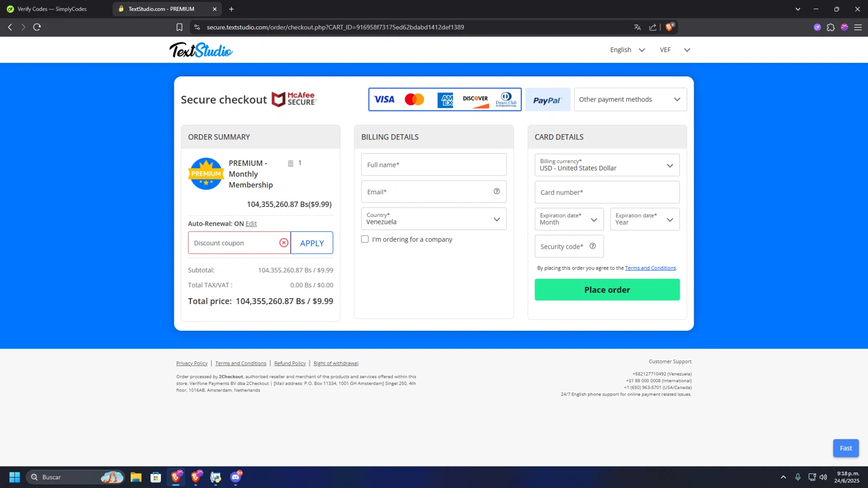Open taskbar clock and date

(x=848, y=477)
